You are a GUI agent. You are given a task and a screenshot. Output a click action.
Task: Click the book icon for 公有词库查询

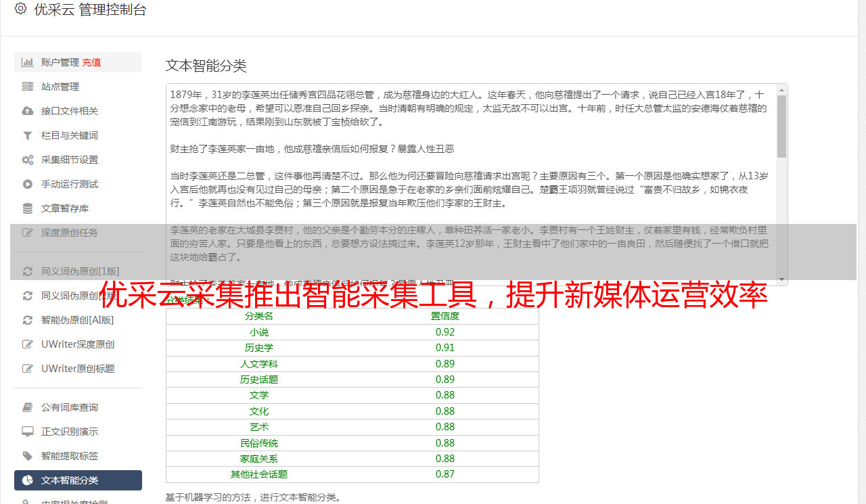28,407
